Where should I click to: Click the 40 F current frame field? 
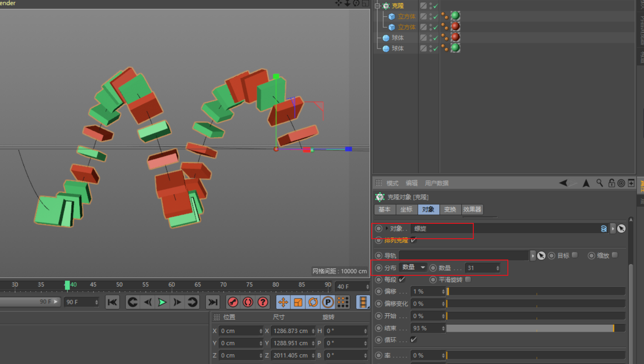coord(351,286)
